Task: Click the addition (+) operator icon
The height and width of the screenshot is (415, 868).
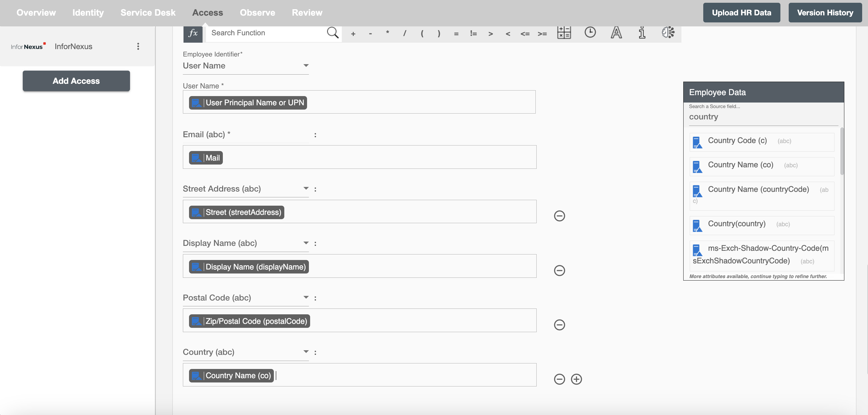Action: click(353, 33)
